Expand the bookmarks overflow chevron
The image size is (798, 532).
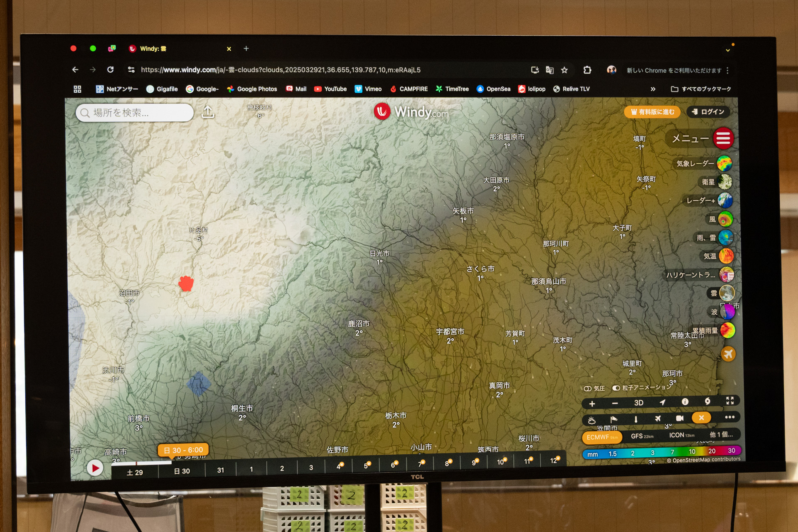[x=653, y=89]
